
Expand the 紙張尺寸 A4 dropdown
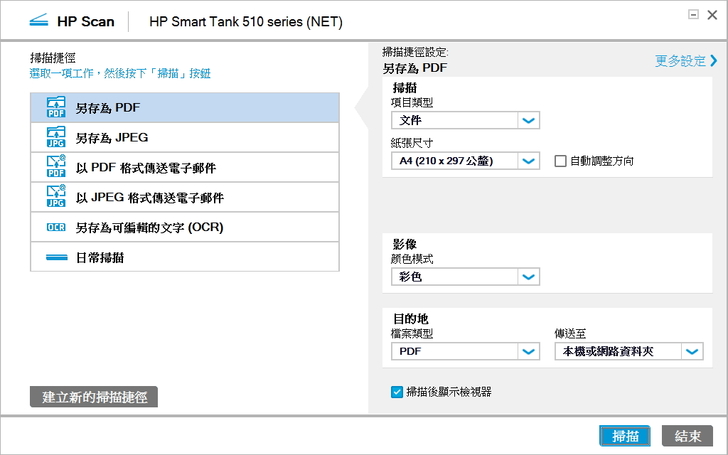pos(529,160)
